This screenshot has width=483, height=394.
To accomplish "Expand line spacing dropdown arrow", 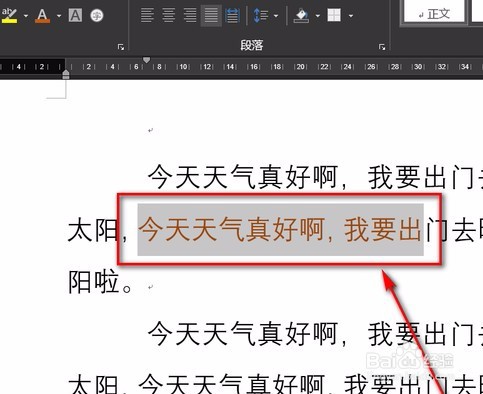I will tap(276, 16).
